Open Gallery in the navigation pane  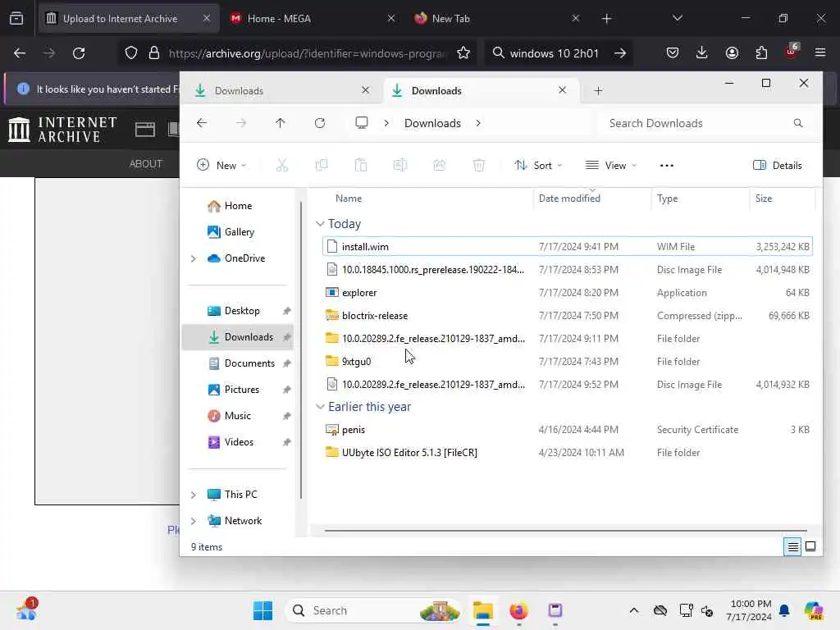[x=238, y=232]
